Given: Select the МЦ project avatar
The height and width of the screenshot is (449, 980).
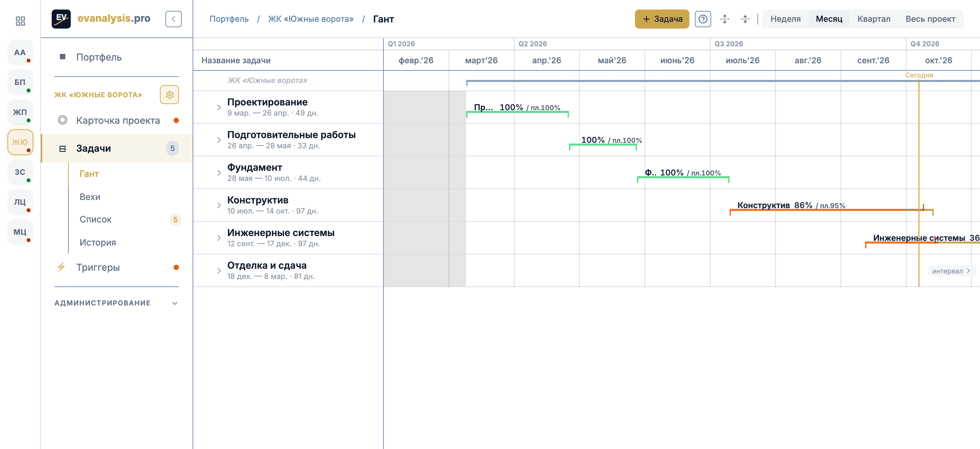Looking at the screenshot, I should click(20, 232).
